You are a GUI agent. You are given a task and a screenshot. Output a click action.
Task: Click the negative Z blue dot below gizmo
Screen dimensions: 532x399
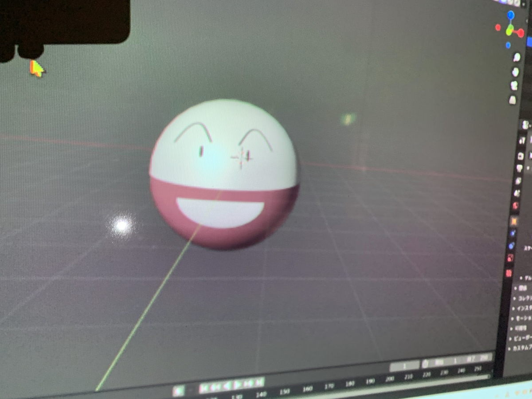(x=508, y=45)
